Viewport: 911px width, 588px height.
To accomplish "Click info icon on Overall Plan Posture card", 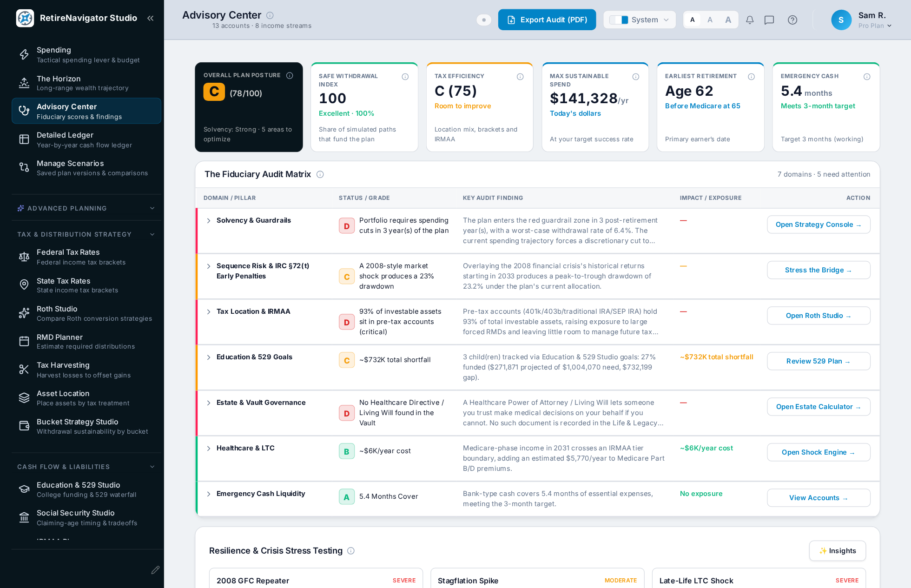I will (290, 75).
